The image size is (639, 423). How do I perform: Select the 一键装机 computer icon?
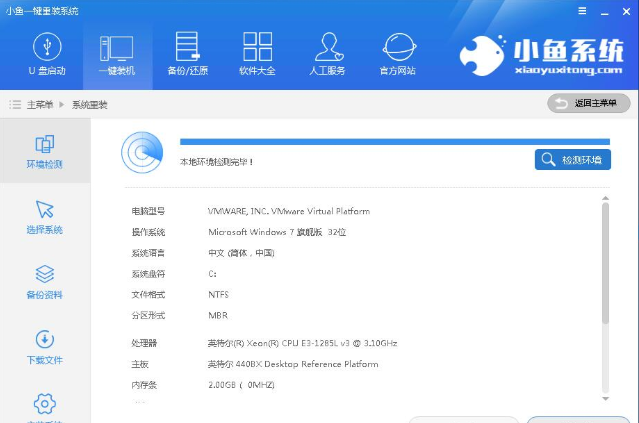(117, 48)
